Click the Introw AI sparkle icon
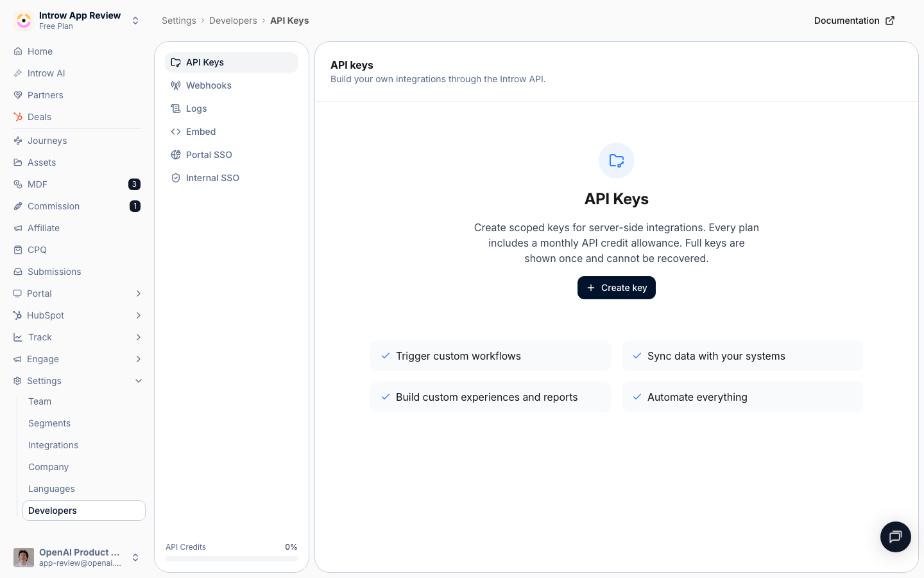Screen dimensions: 924x578 (18, 73)
